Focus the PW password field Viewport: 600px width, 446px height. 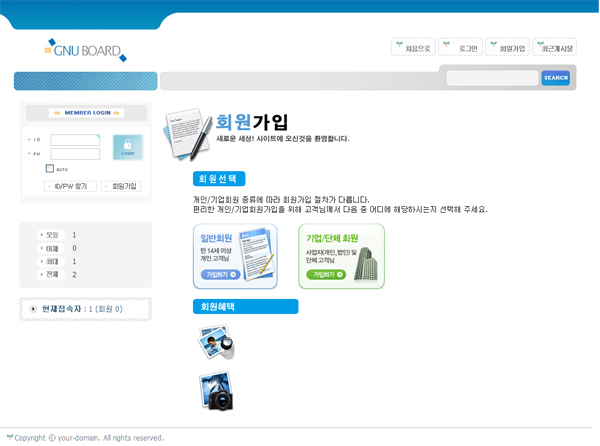coord(75,154)
